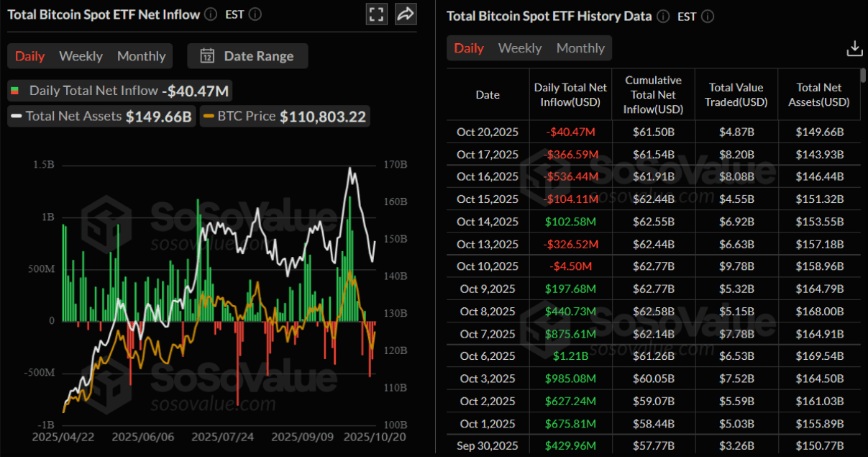868x457 pixels.
Task: Click the history table vertical scrollbar
Action: pyautogui.click(x=864, y=76)
